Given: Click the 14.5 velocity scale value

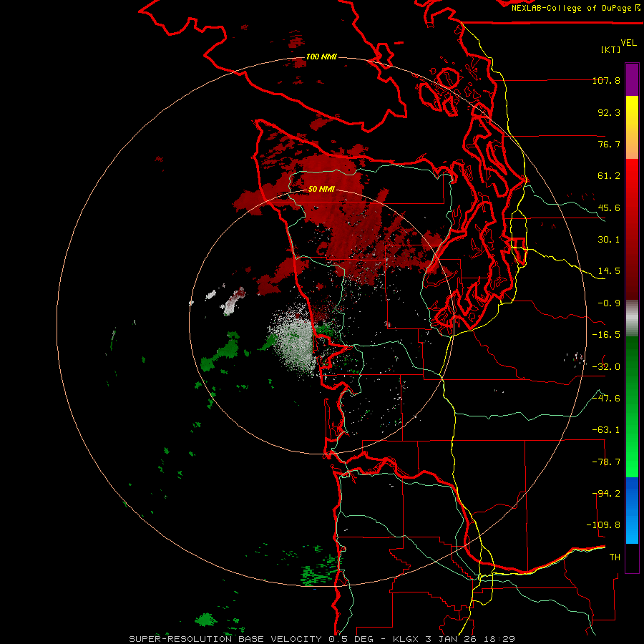Looking at the screenshot, I should coord(609,271).
